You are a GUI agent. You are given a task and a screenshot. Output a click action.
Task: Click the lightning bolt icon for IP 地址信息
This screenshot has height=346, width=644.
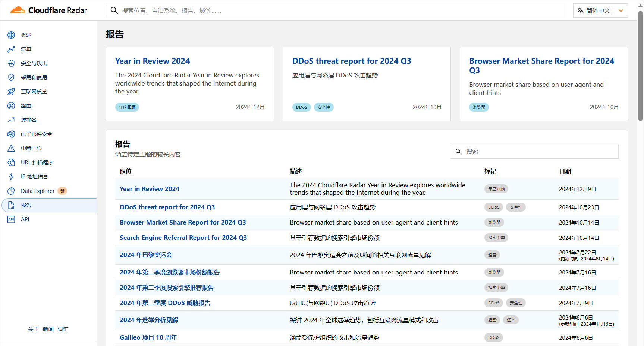11,177
